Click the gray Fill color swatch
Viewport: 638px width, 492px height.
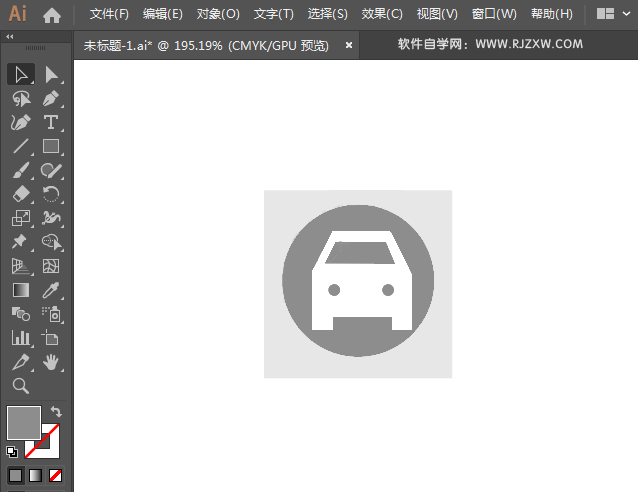24,423
